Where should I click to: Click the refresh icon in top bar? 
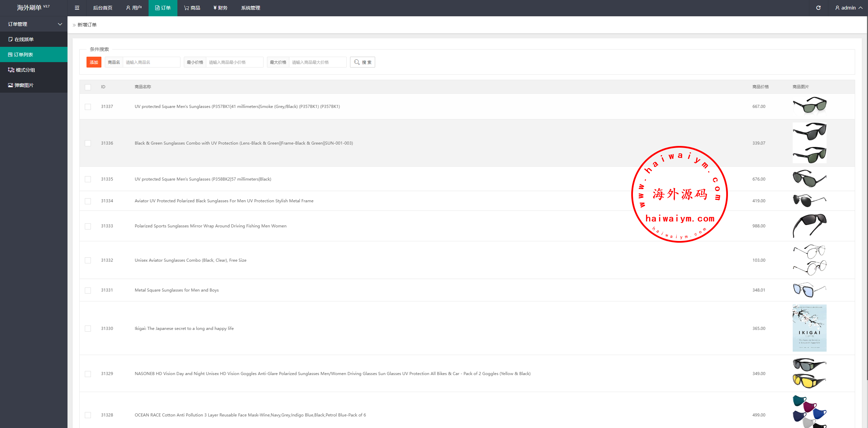pyautogui.click(x=818, y=8)
